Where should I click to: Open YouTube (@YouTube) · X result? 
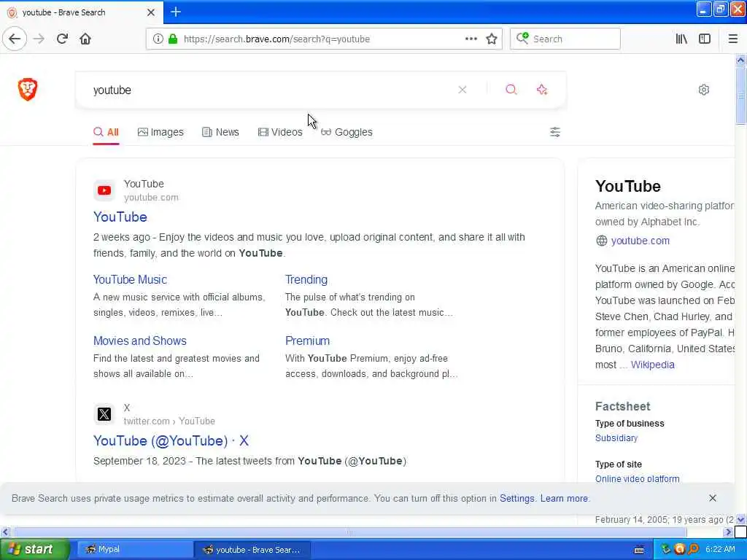pos(171,440)
